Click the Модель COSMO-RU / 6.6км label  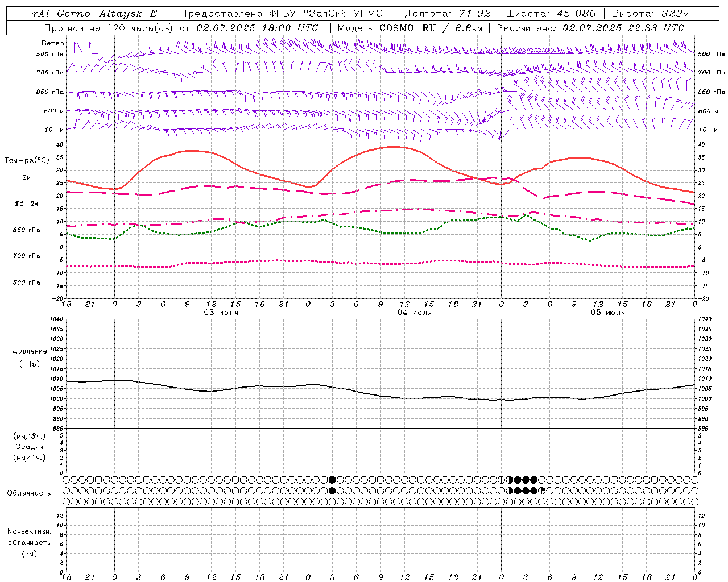[409, 28]
